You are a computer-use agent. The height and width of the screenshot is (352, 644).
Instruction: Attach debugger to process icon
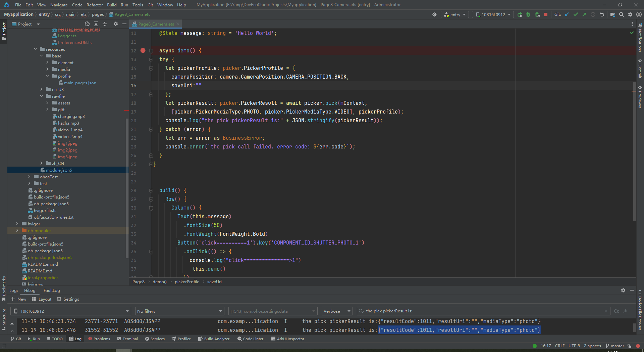(x=537, y=14)
